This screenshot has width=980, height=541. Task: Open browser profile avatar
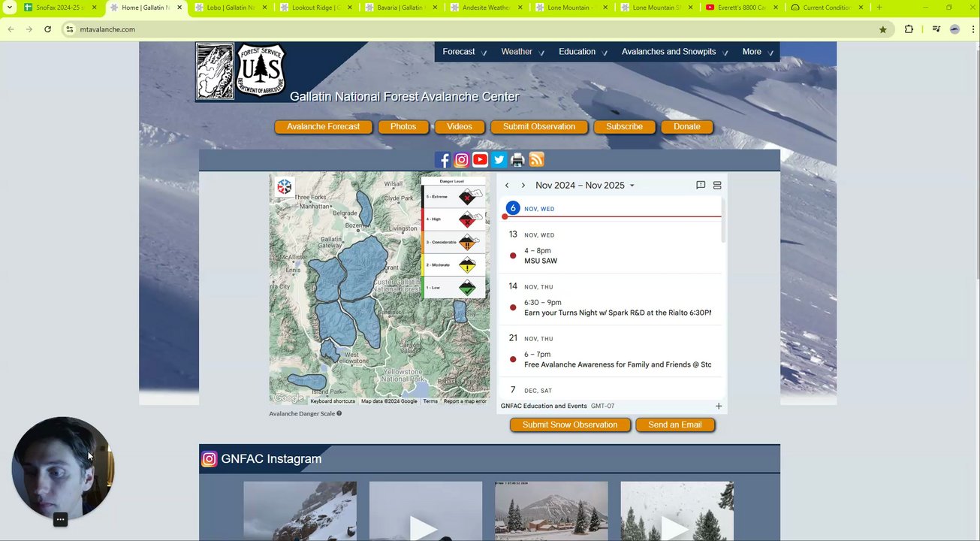(954, 29)
